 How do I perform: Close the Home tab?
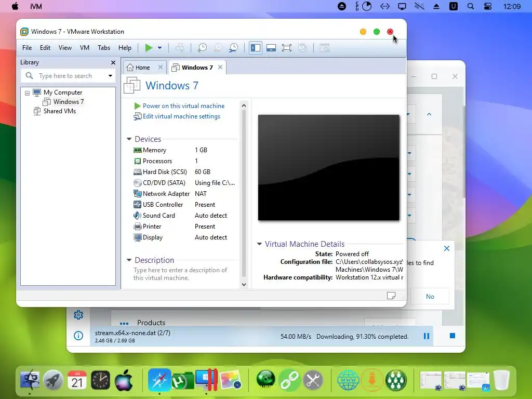click(161, 67)
